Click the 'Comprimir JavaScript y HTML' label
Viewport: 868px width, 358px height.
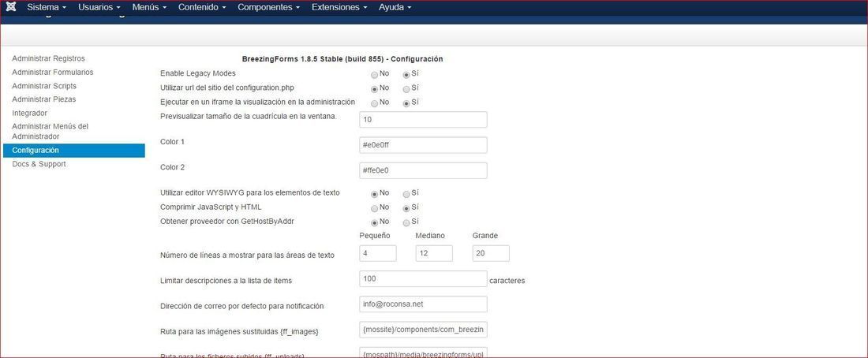211,207
